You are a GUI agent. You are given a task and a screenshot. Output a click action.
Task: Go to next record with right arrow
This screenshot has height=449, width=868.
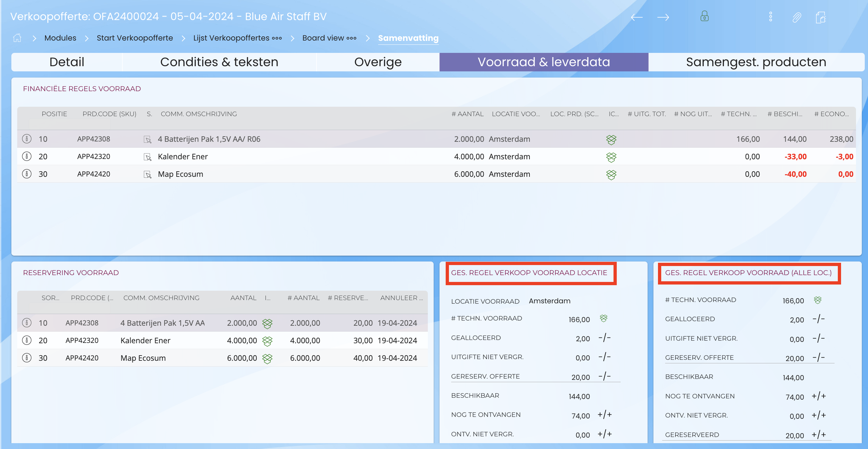coord(663,17)
